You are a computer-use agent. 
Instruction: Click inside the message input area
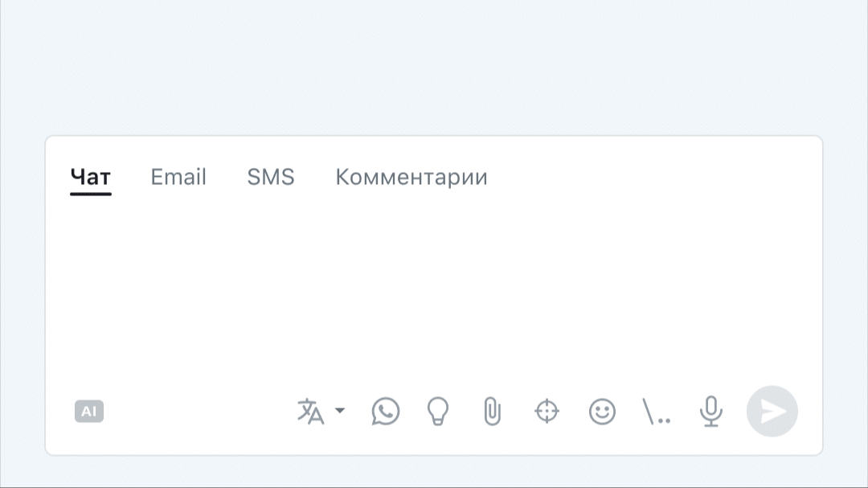point(434,289)
